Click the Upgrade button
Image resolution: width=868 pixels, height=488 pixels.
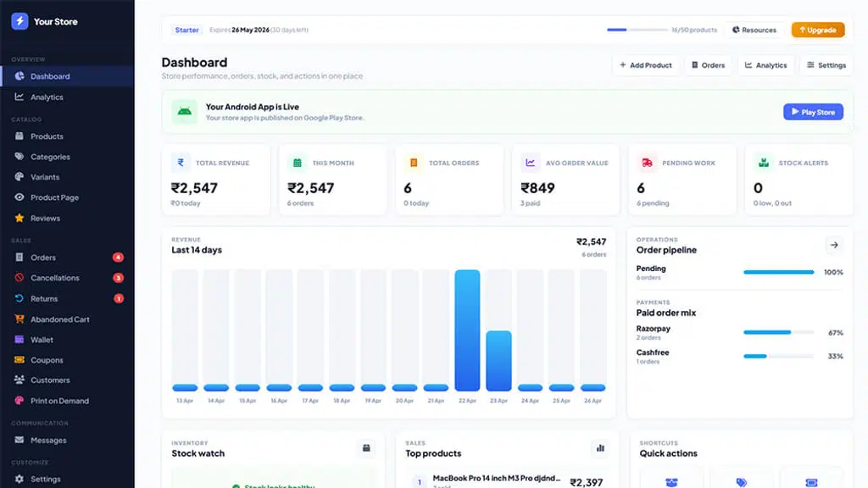point(818,30)
